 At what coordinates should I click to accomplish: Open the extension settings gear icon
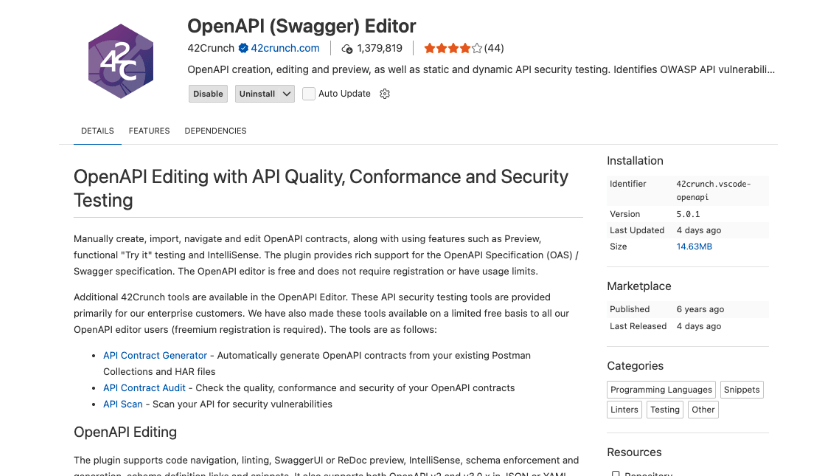[385, 94]
